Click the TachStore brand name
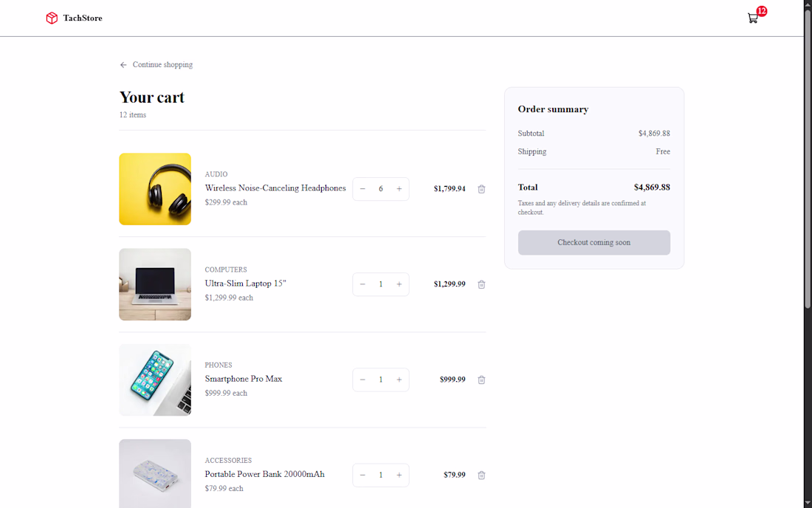812x508 pixels. pos(83,18)
